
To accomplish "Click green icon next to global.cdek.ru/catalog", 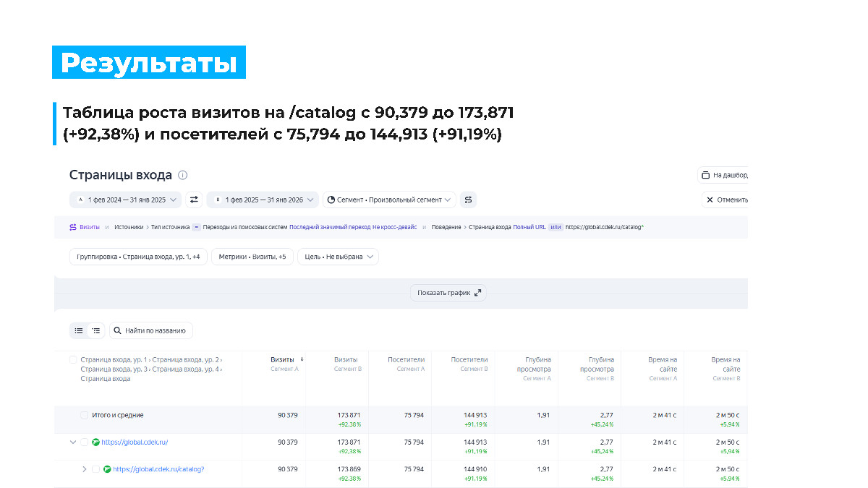I will [x=107, y=469].
